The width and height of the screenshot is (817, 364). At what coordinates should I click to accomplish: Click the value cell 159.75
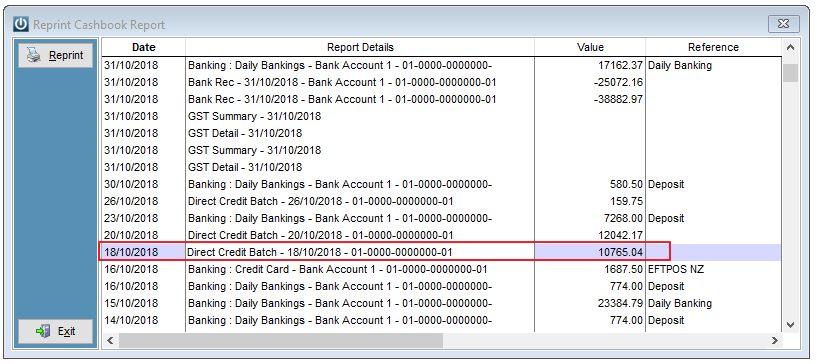(590, 201)
